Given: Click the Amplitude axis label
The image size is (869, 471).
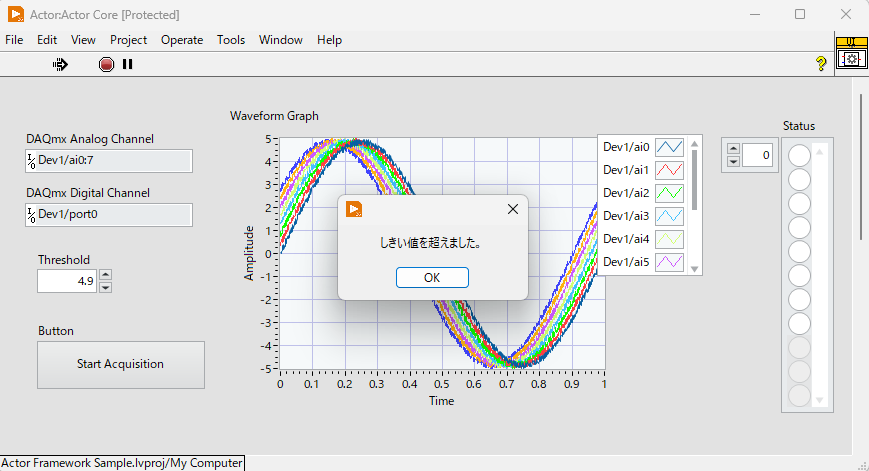Looking at the screenshot, I should (249, 253).
